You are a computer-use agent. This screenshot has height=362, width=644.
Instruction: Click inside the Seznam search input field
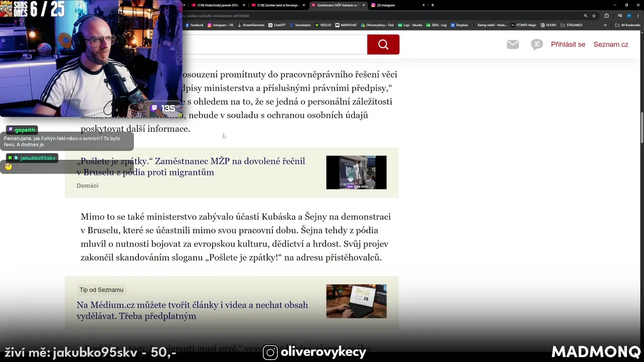coord(274,45)
